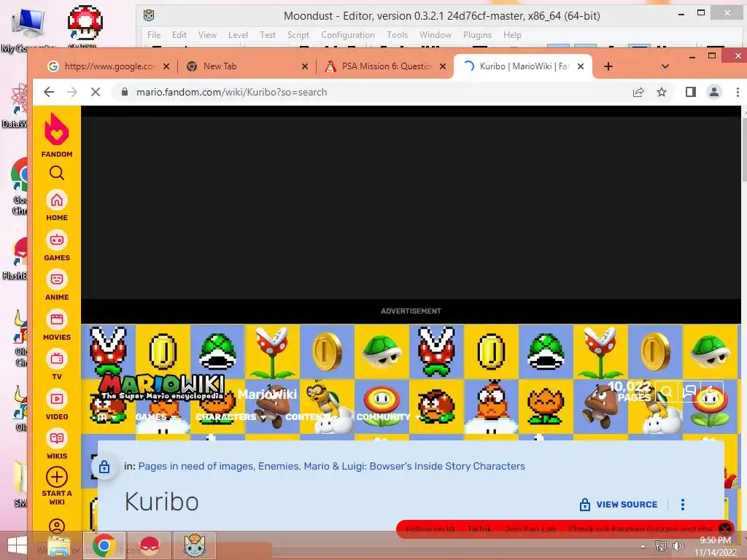This screenshot has width=747, height=560.
Task: Open Moondust Editor Level menu
Action: pos(238,35)
